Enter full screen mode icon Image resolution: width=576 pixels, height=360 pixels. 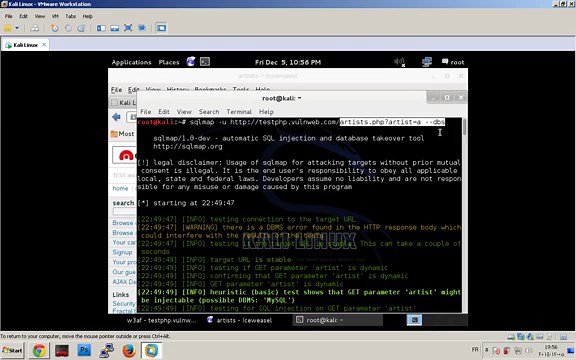coord(128,28)
